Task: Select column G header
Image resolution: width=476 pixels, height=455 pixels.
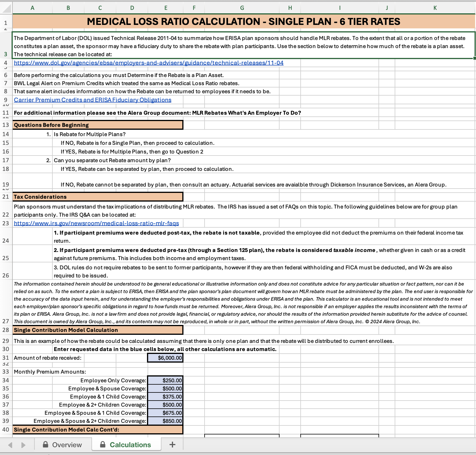Action: point(242,8)
